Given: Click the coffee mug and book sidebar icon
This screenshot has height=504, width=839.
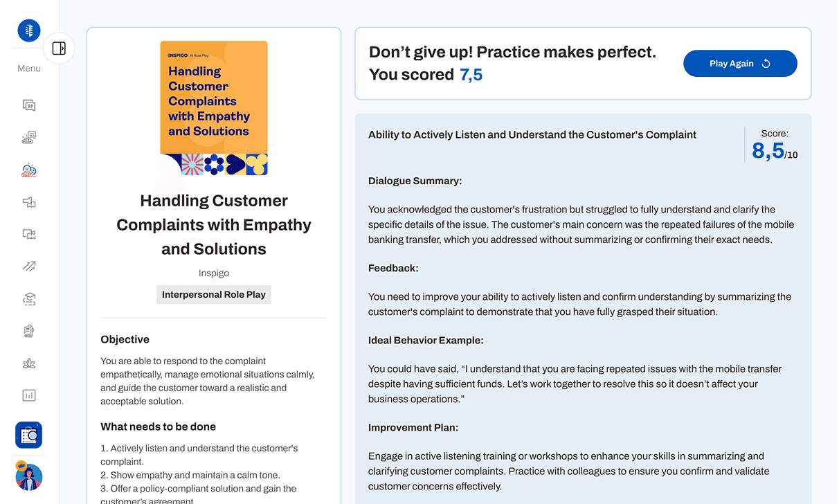Looking at the screenshot, I should pos(29,331).
